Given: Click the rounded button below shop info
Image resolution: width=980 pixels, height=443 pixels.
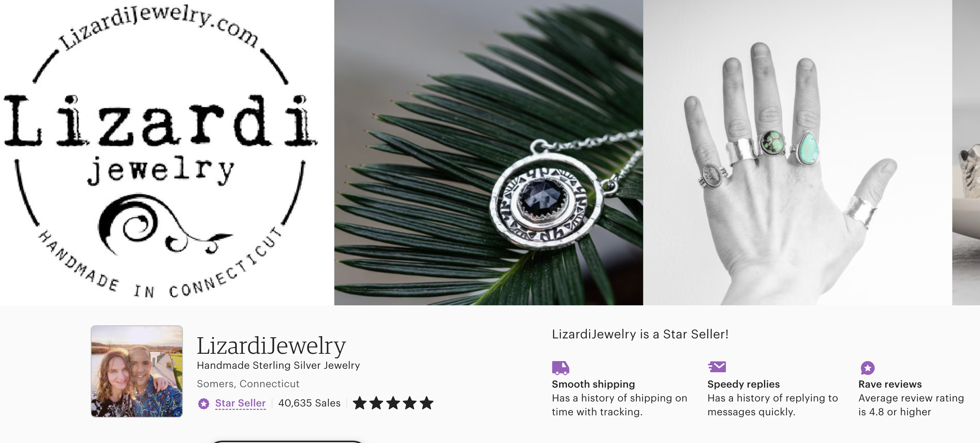Looking at the screenshot, I should [x=287, y=442].
